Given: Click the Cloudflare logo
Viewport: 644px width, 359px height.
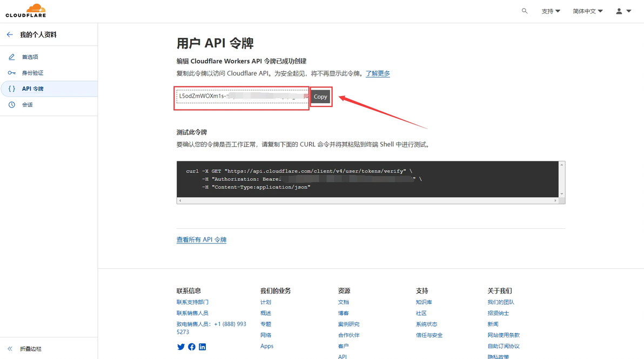Looking at the screenshot, I should coord(26,11).
